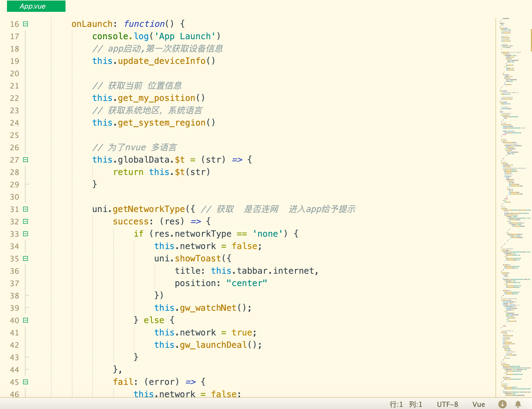Click the 列:1 column indicator
The width and height of the screenshot is (532, 409).
[x=416, y=404]
